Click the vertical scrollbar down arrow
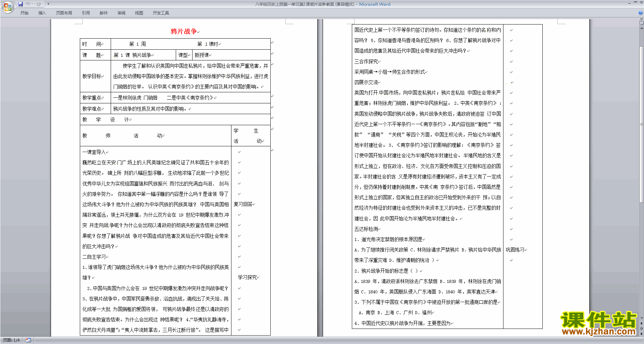The image size is (644, 344). (x=642, y=318)
